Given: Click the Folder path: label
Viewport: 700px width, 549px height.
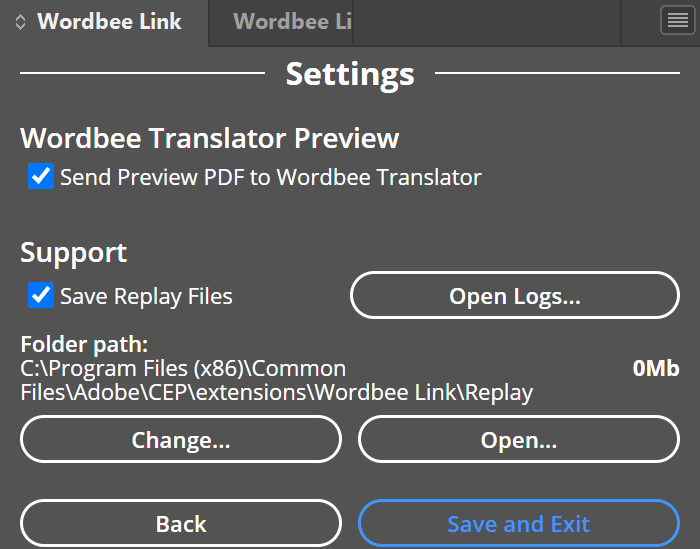Looking at the screenshot, I should point(84,345).
